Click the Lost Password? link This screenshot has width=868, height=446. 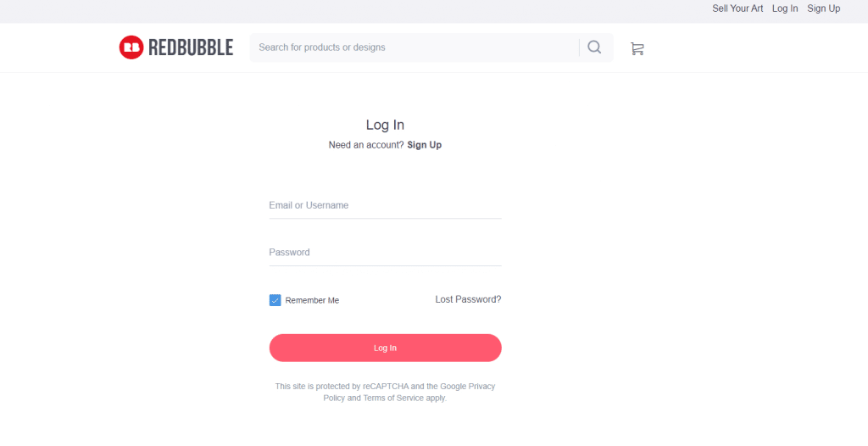(x=468, y=299)
